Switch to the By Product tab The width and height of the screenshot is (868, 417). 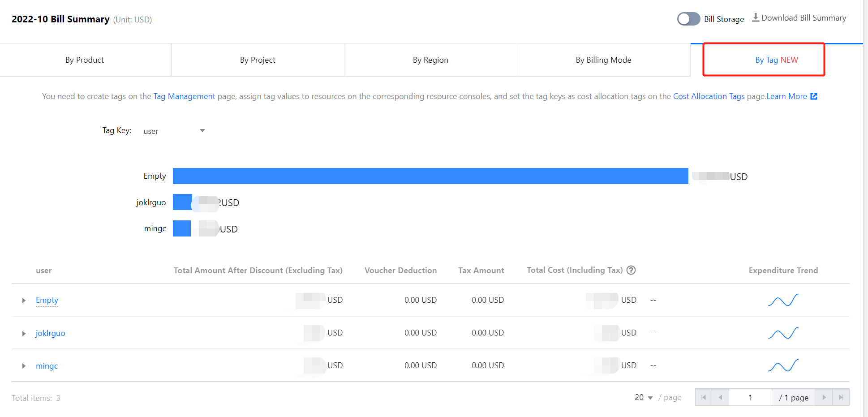(85, 60)
